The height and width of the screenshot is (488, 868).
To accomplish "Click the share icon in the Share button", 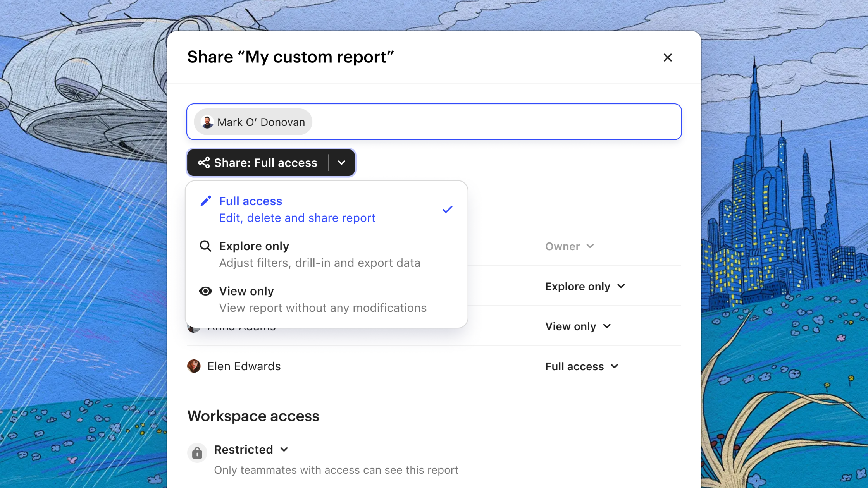I will pyautogui.click(x=204, y=163).
